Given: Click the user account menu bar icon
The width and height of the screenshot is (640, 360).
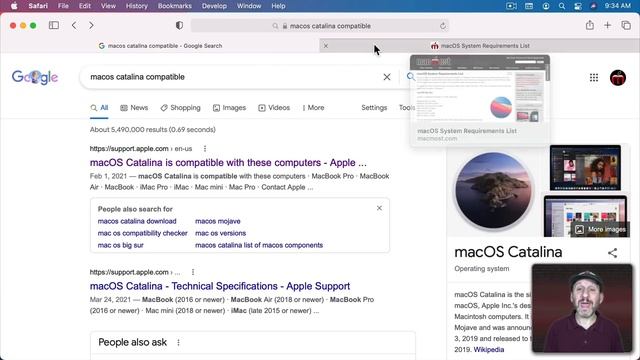Looking at the screenshot, I should coord(546,6).
